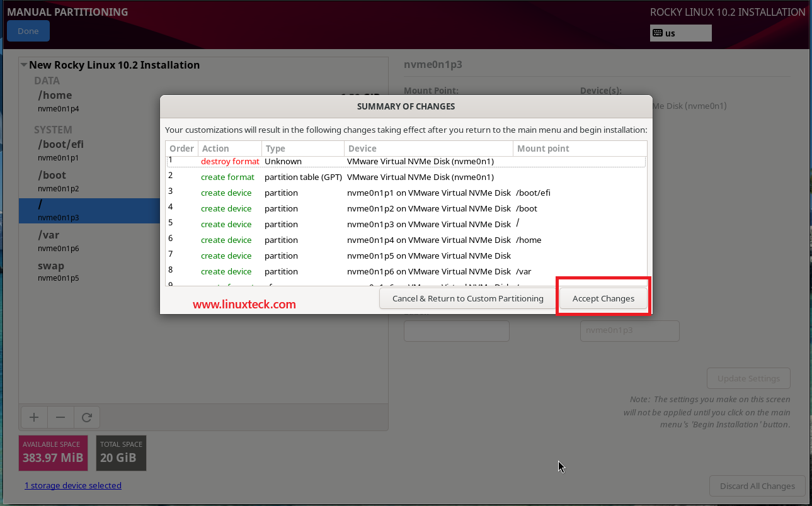This screenshot has height=506, width=812.
Task: Click the minus icon to remove a mount point
Action: [x=60, y=417]
